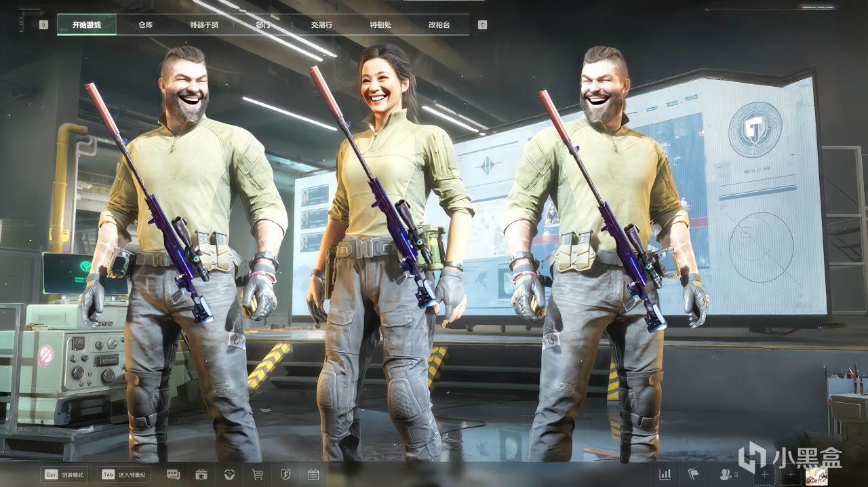Select the 部门 tab
The image size is (868, 487).
click(x=262, y=24)
